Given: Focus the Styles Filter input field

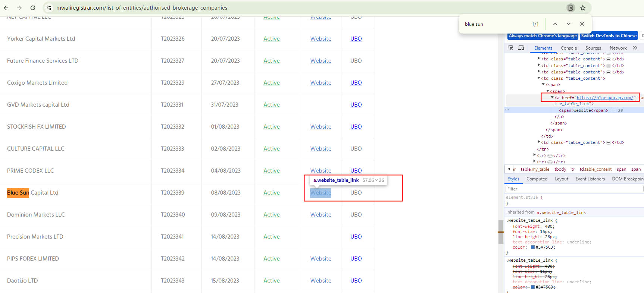Looking at the screenshot, I should 574,189.
